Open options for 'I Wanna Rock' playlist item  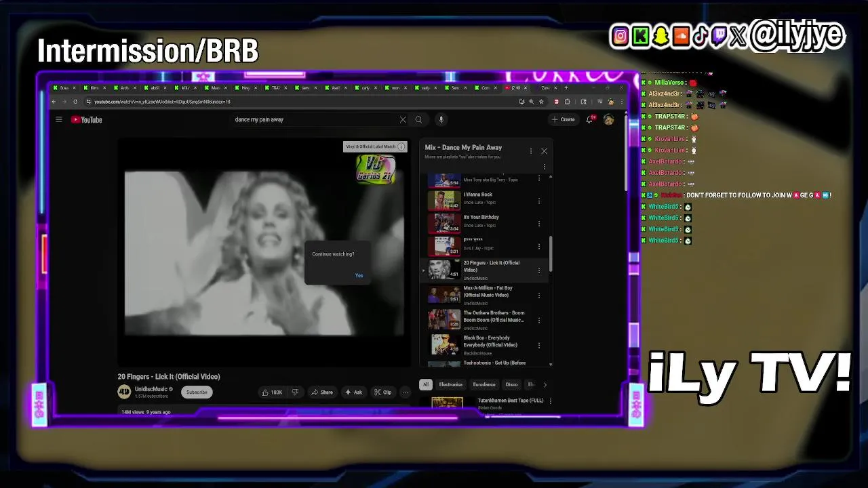539,201
